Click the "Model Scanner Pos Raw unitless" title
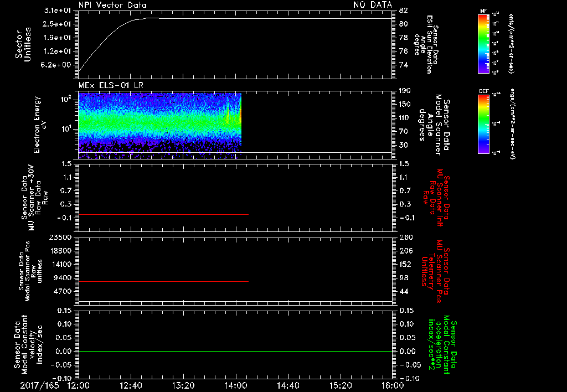 (30, 271)
